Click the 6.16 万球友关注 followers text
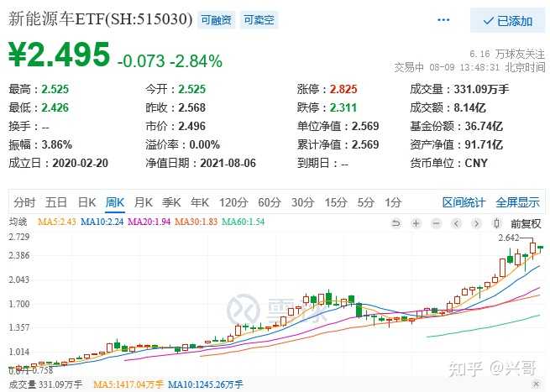This screenshot has width=550, height=392. (x=507, y=54)
